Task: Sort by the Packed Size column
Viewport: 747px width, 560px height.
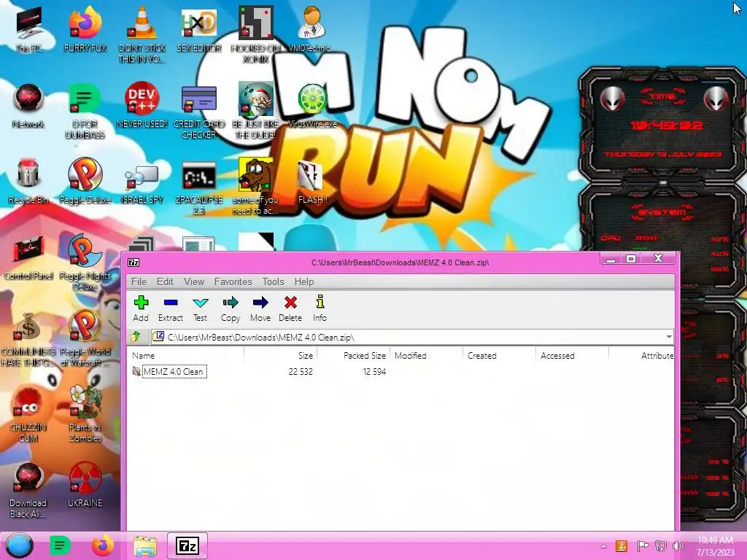Action: click(x=354, y=355)
